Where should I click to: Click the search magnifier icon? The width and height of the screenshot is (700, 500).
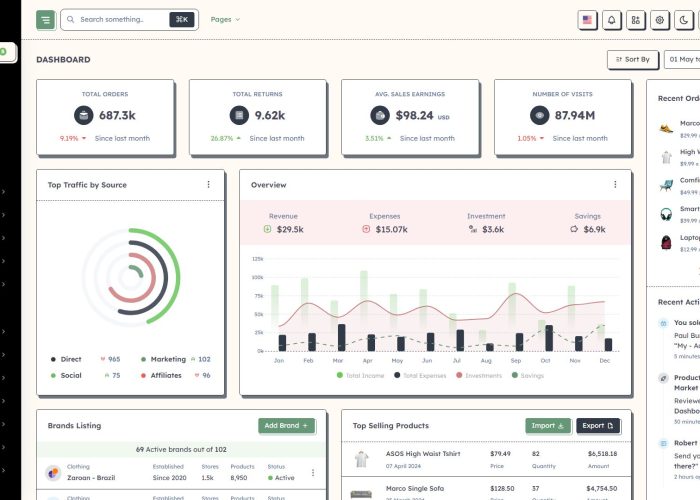click(x=71, y=20)
